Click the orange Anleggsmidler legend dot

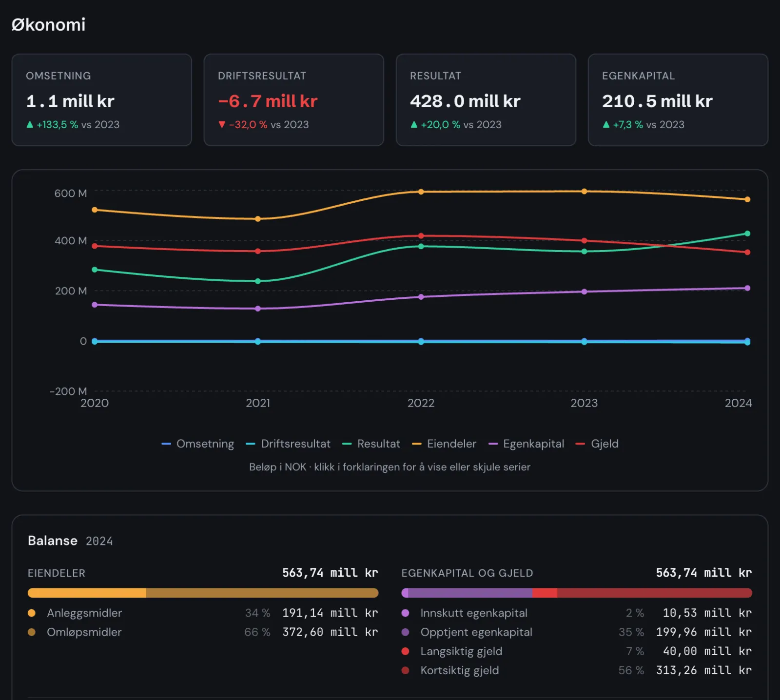pos(32,613)
